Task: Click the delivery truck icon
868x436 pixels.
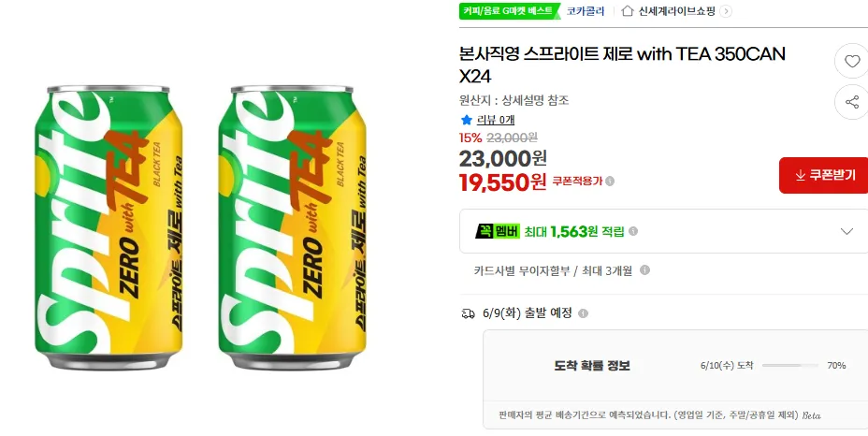Action: click(x=468, y=313)
